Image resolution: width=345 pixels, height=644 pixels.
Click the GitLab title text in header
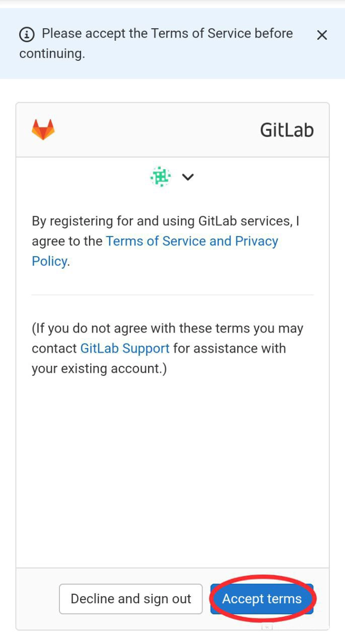(287, 130)
